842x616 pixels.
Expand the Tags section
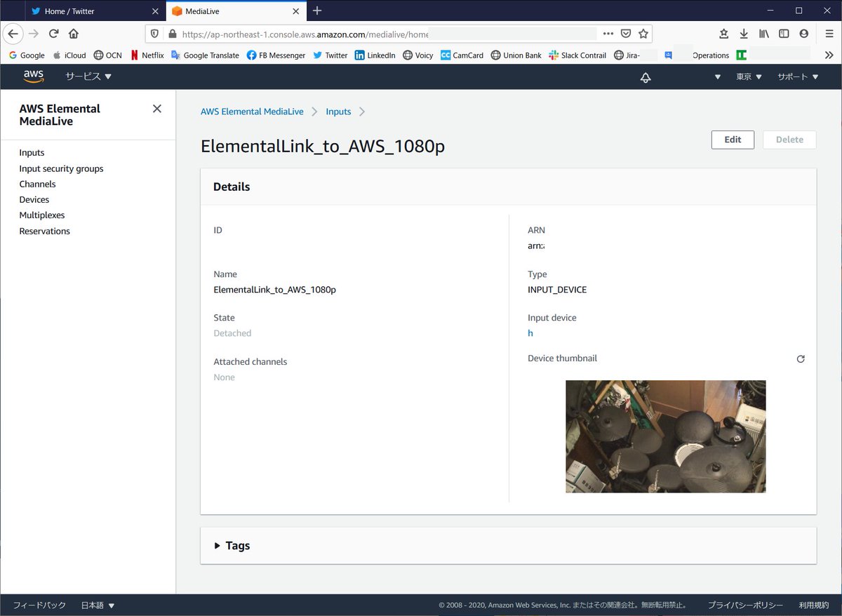(x=232, y=545)
